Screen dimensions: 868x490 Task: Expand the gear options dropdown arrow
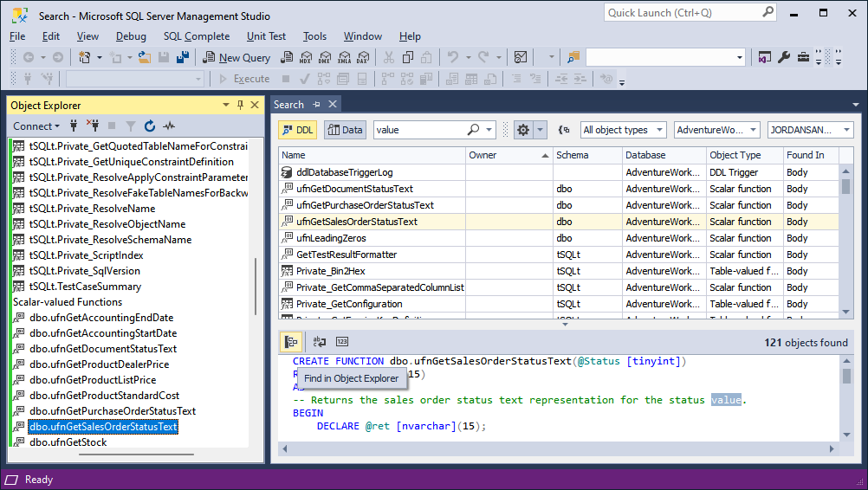540,130
